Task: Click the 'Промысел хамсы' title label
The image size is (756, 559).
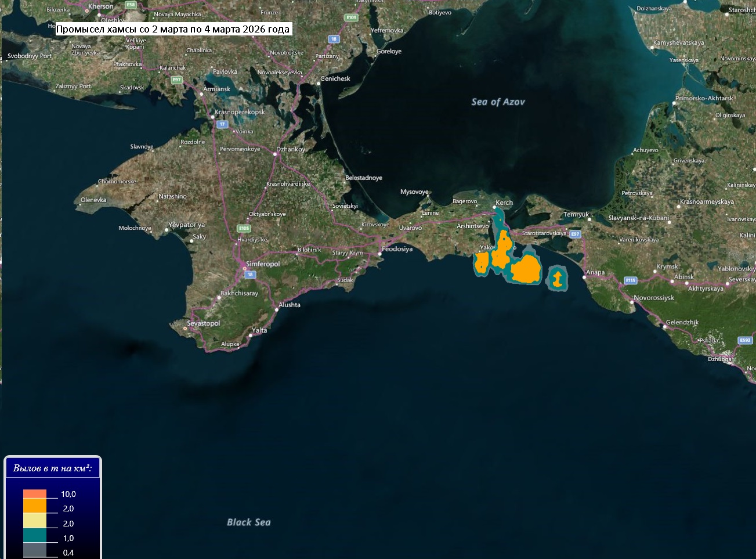Action: [x=173, y=29]
